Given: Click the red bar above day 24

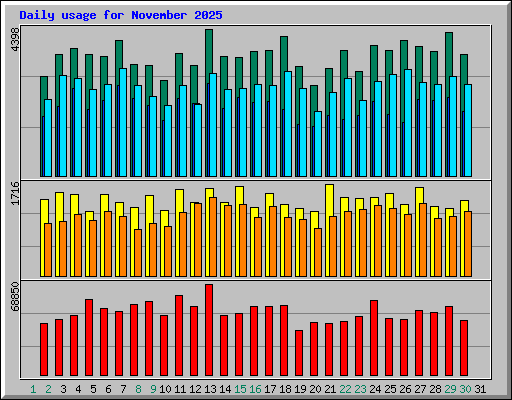Looking at the screenshot, I should (374, 338).
